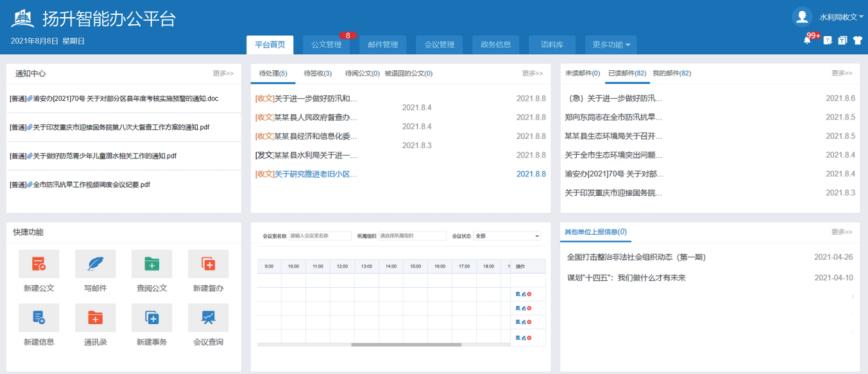Screen dimensions: 868x374
Task: Click the 新建事务 shortcut icon
Action: pos(152,318)
